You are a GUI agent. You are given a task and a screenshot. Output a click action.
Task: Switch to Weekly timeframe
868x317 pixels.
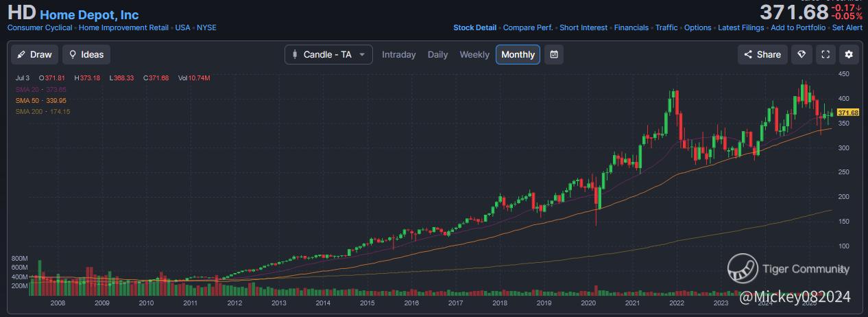[x=474, y=54]
